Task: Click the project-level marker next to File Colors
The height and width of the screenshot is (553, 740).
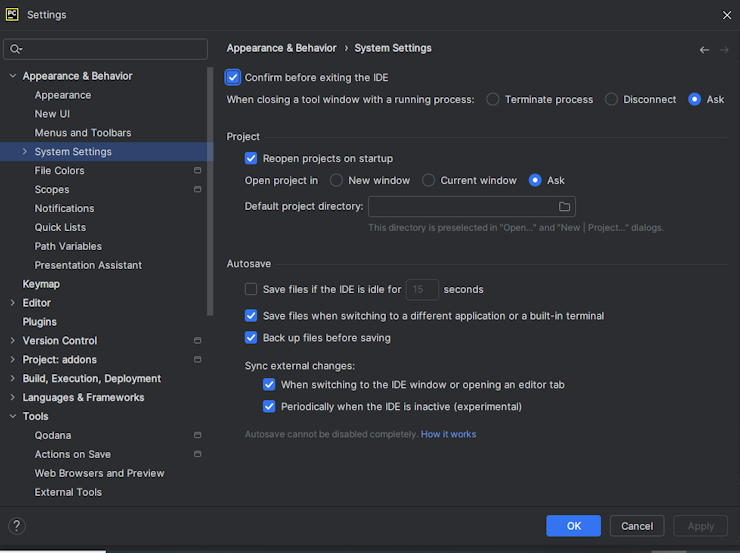Action: click(197, 170)
